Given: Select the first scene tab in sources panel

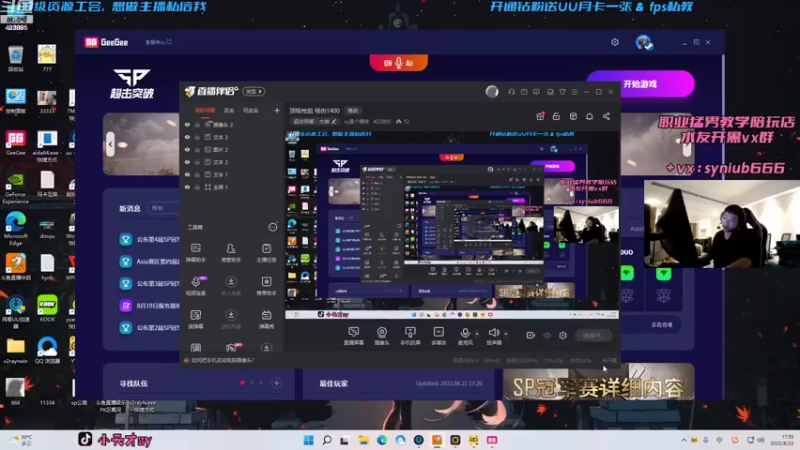Looking at the screenshot, I should click(205, 110).
